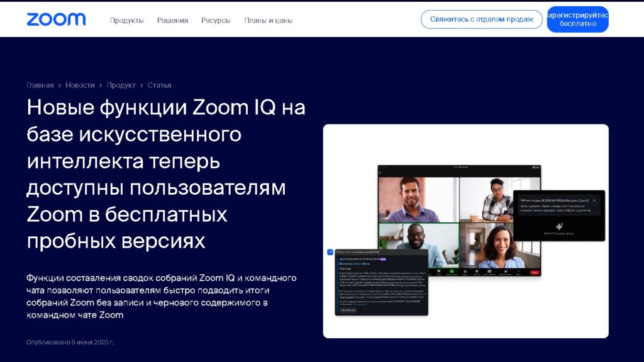Viewport: 644px width, 362px height.
Task: Click the paragraph starting with Функции составления сводок
Action: pyautogui.click(x=162, y=297)
